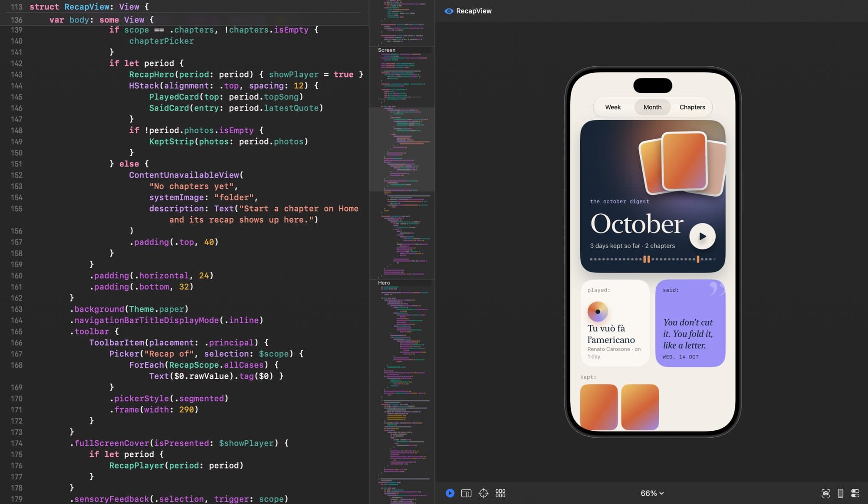This screenshot has height=504, width=868.
Task: Click RecapPlayer(period: period) in the code
Action: click(176, 465)
